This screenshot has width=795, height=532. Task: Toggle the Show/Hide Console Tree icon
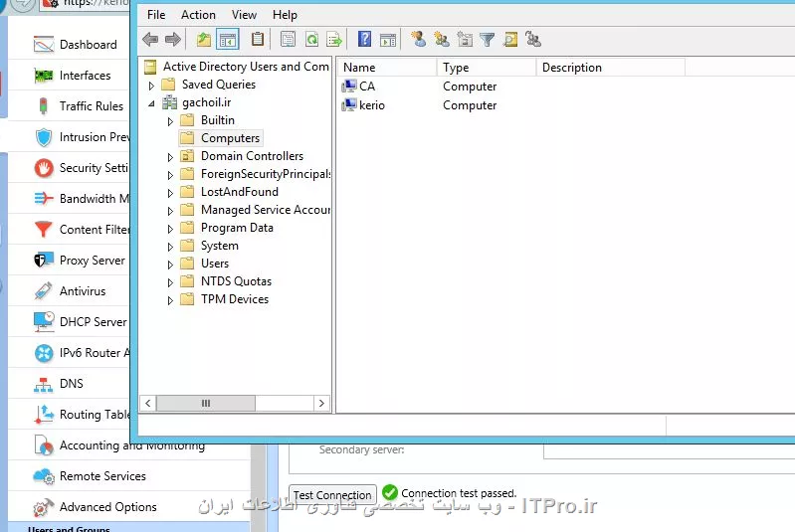click(x=228, y=39)
